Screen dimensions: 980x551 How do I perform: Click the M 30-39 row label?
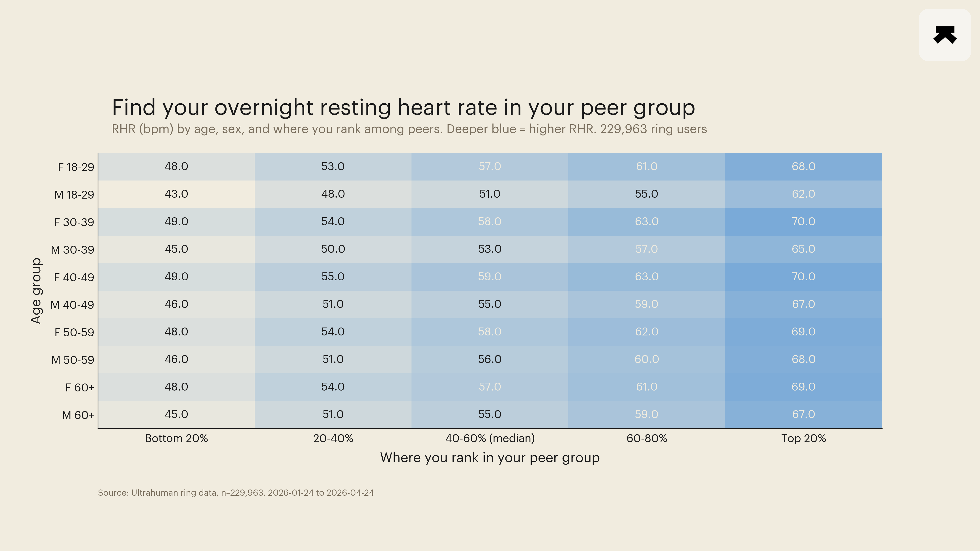tap(72, 250)
